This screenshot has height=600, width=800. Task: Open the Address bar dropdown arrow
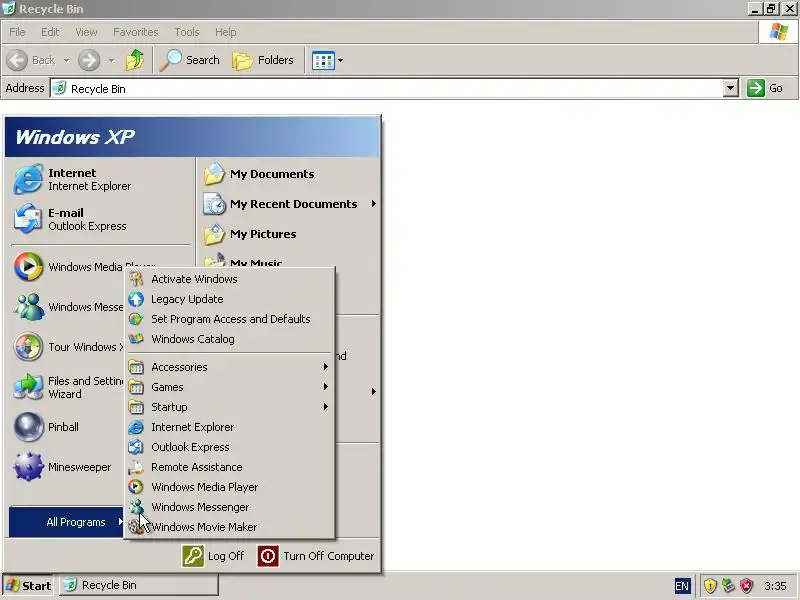tap(730, 88)
